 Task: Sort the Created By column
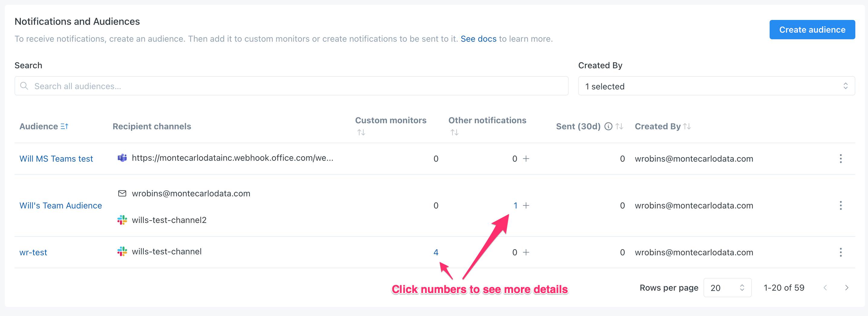point(687,126)
